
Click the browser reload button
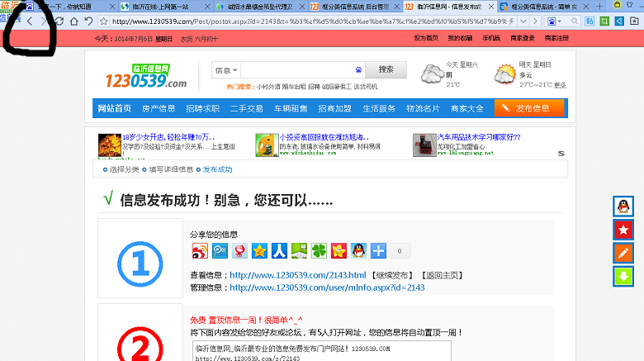click(x=59, y=20)
